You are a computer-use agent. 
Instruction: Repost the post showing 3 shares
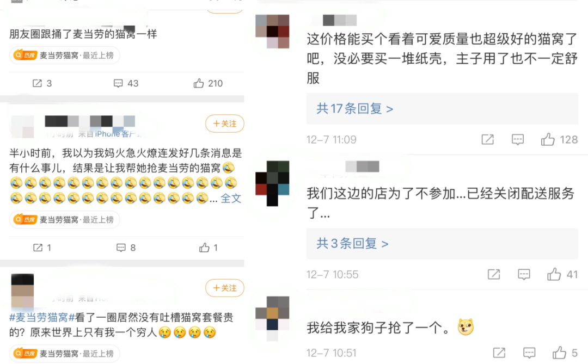pyautogui.click(x=42, y=83)
